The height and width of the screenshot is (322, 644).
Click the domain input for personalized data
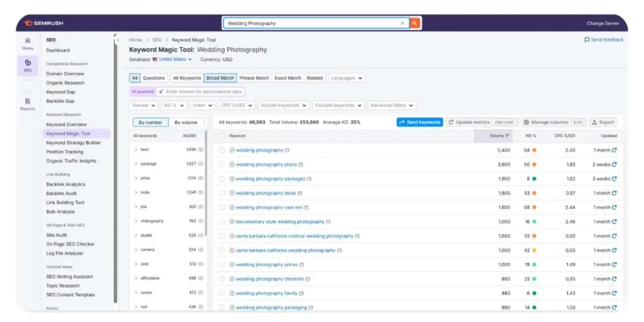click(x=204, y=92)
